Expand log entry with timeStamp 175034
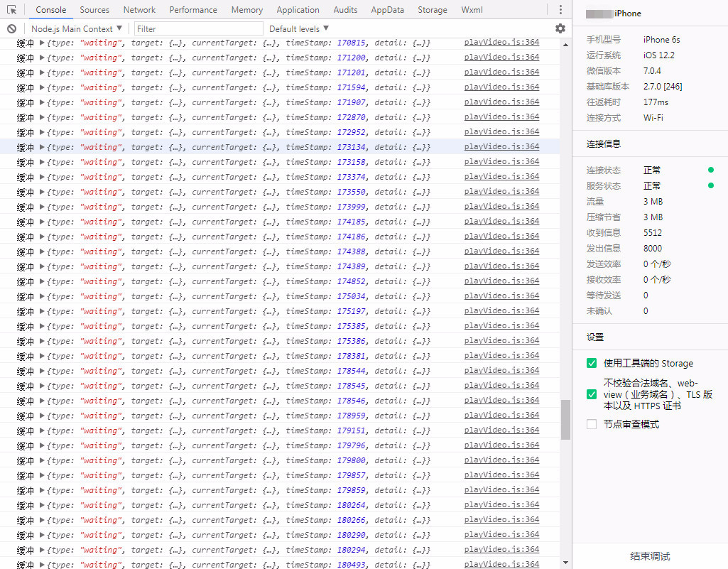Screen dimensions: 728x569 42,296
